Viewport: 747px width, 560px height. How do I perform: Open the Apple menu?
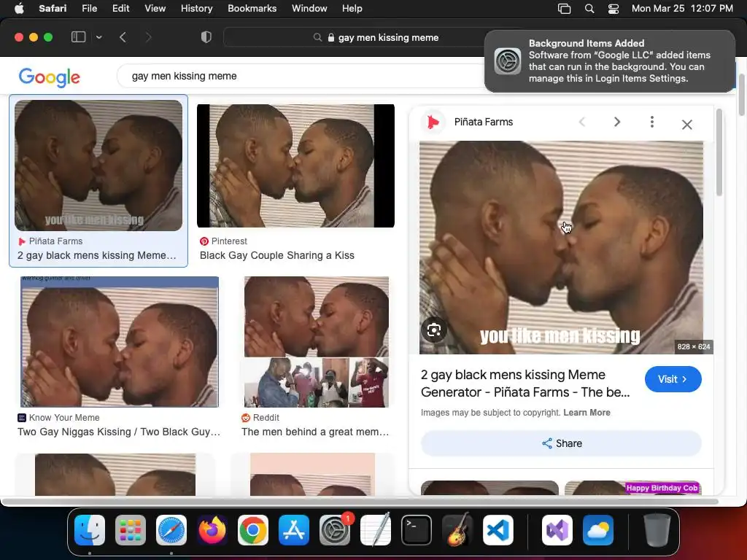coord(19,9)
